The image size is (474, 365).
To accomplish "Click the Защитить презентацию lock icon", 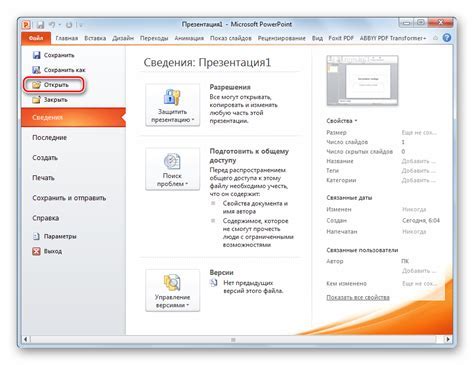I will pos(172,97).
